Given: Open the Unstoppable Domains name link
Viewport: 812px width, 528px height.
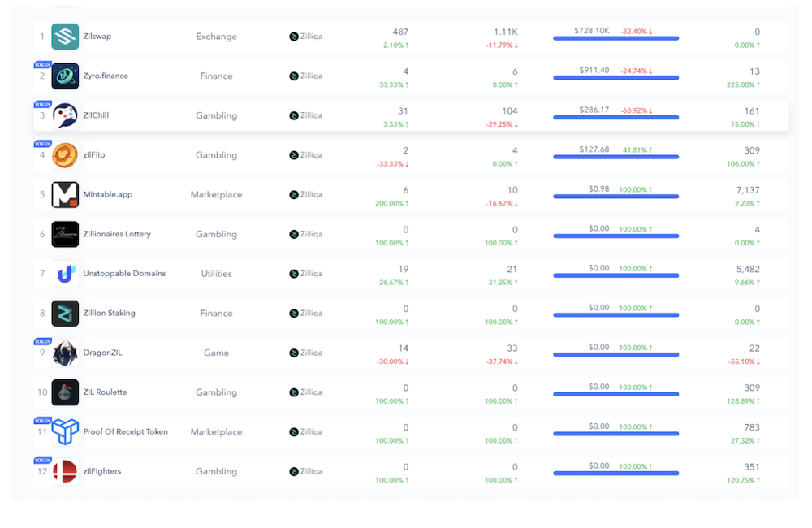Looking at the screenshot, I should tap(124, 274).
